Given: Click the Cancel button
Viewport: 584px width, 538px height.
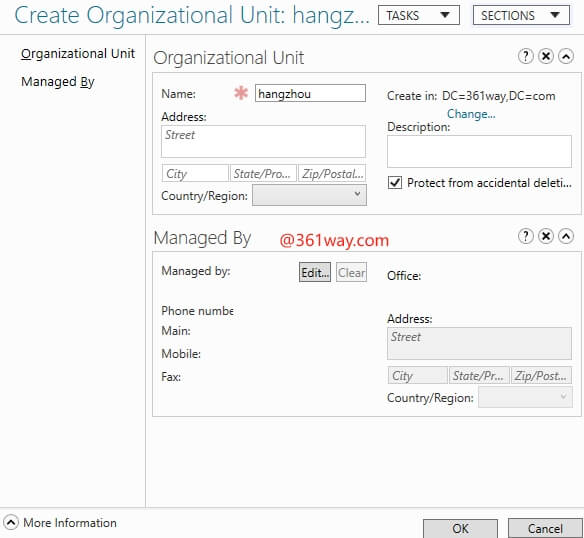Looking at the screenshot, I should tap(545, 529).
